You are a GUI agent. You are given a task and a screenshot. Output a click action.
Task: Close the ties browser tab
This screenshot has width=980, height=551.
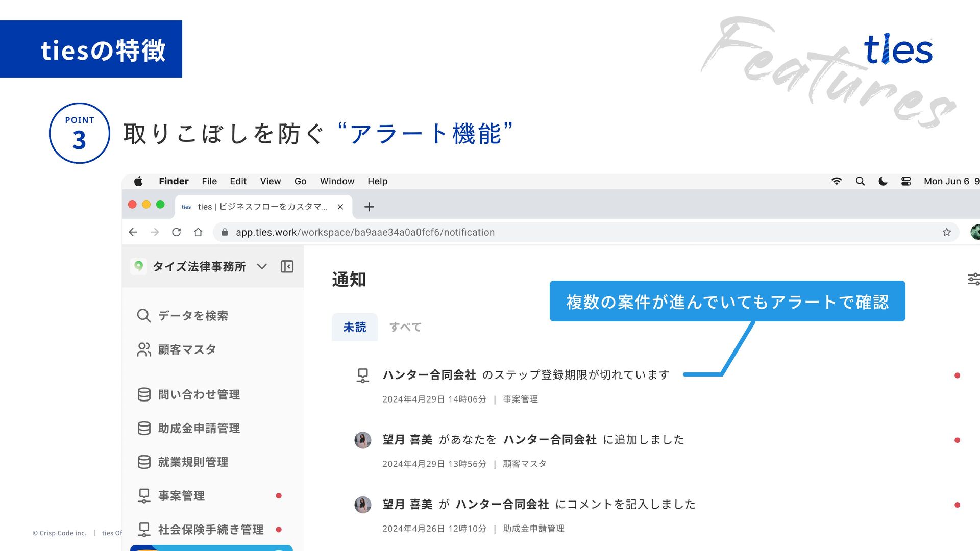click(x=340, y=207)
